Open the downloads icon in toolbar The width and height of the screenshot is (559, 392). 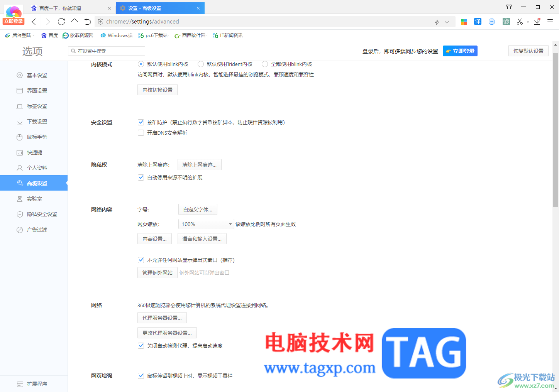tap(537, 22)
